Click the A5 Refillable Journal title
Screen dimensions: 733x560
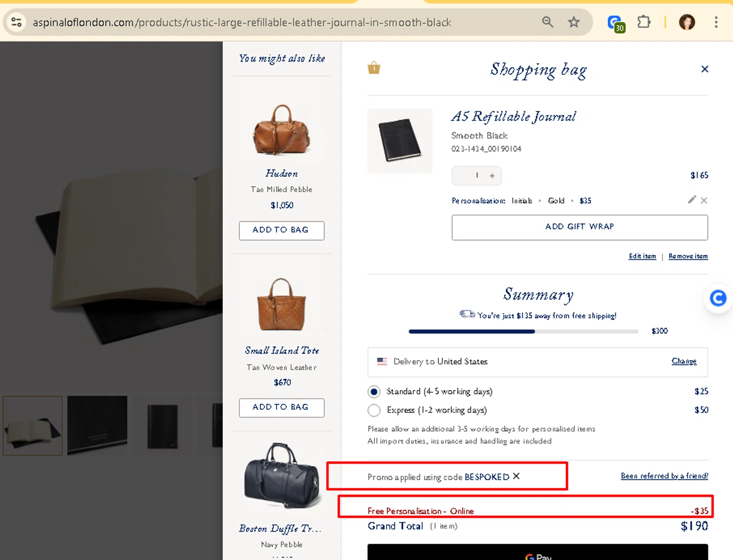(x=514, y=116)
